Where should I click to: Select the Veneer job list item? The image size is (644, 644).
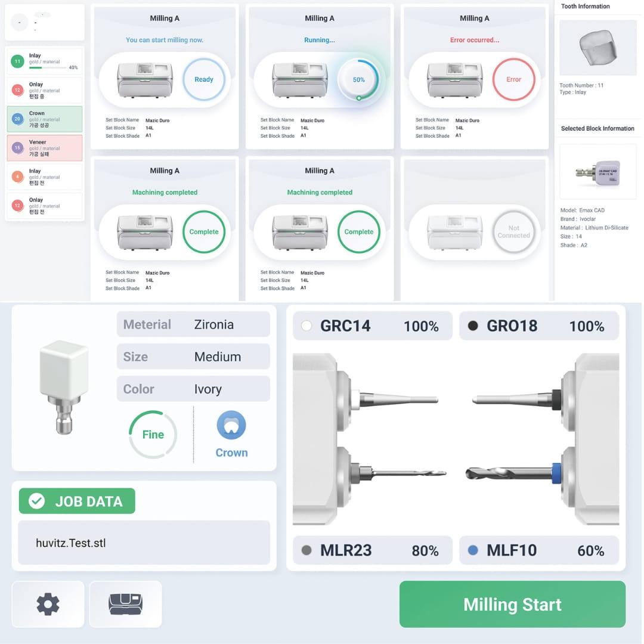point(44,148)
